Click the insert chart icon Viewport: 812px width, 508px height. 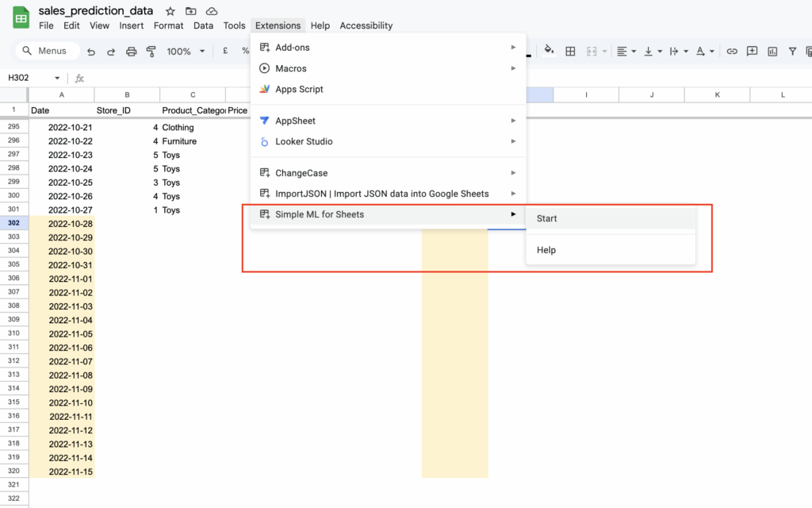point(772,51)
